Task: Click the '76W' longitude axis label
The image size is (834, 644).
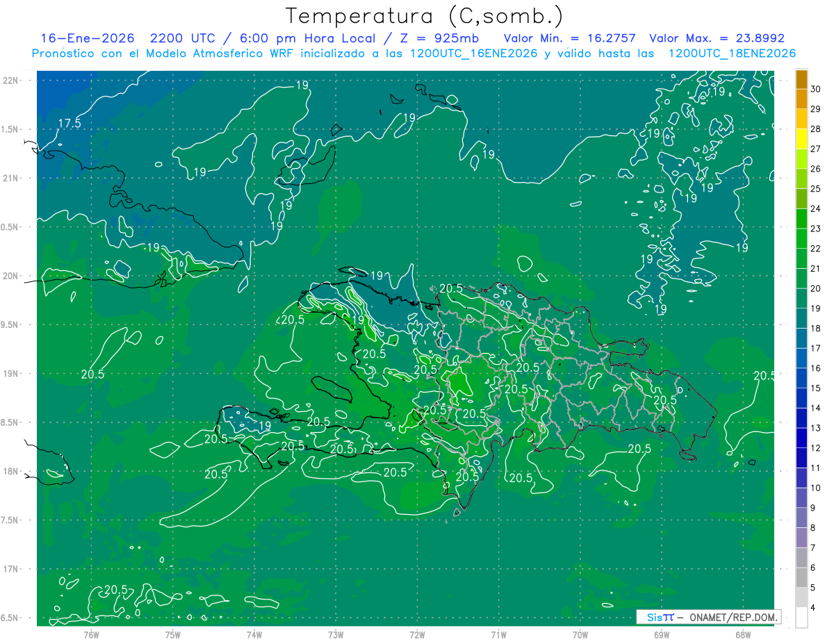Action: (x=91, y=634)
